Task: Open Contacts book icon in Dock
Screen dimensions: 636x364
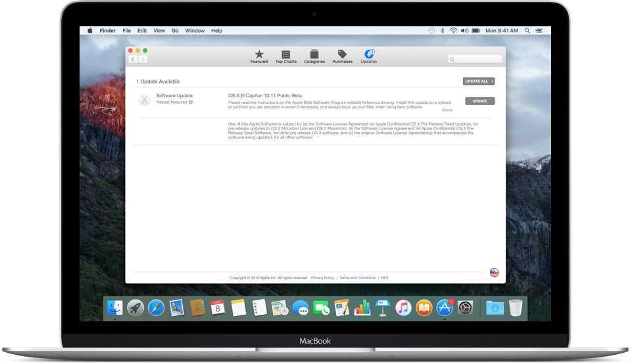Action: pyautogui.click(x=197, y=308)
